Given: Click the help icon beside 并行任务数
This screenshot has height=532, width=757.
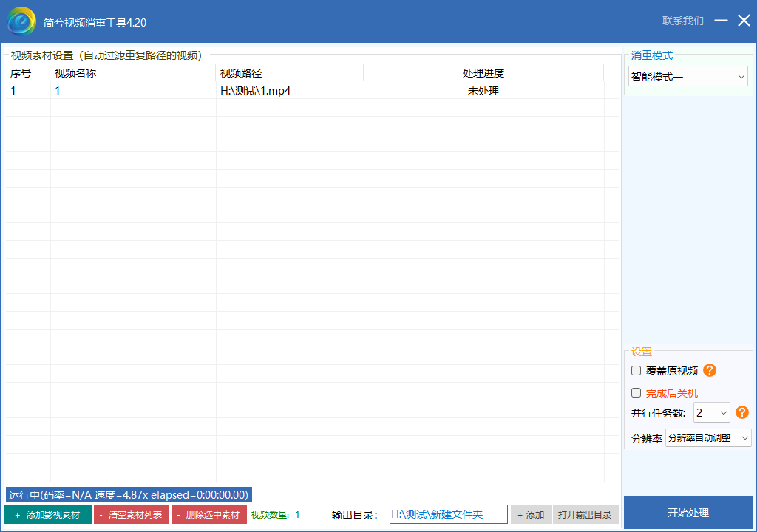Looking at the screenshot, I should 742,412.
